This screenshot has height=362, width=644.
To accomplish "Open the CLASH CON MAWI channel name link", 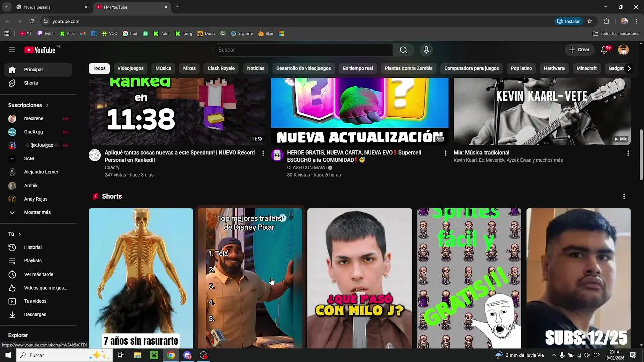I will [307, 168].
